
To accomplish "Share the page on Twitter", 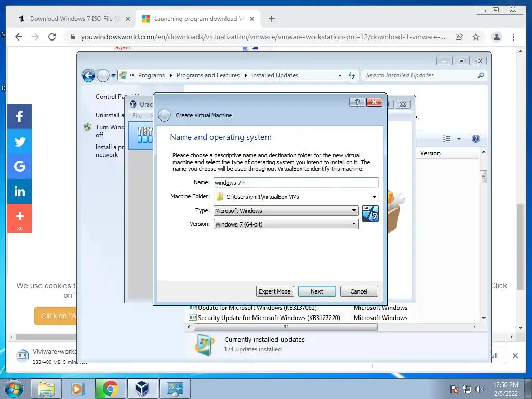I will coord(20,141).
